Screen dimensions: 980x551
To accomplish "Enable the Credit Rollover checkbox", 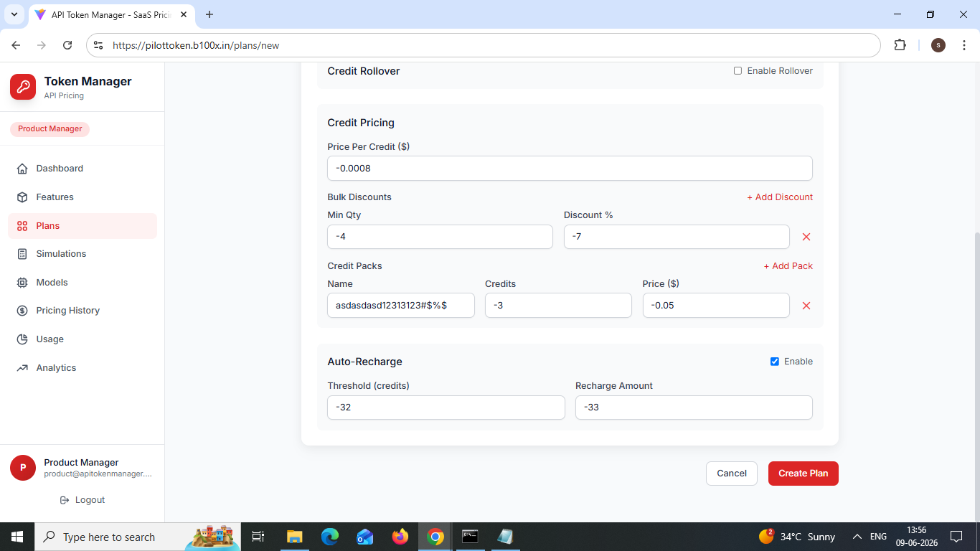I will pos(738,71).
